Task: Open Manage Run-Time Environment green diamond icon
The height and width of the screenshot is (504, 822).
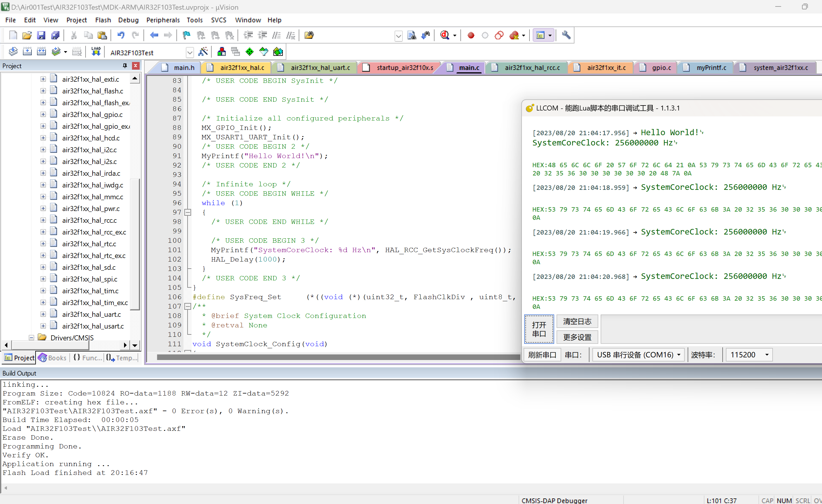Action: coord(250,52)
